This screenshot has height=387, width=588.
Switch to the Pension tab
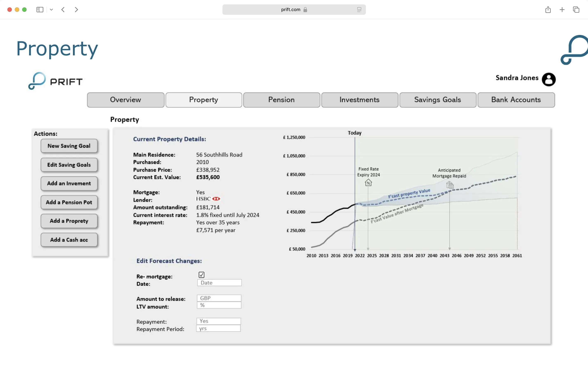pos(281,100)
